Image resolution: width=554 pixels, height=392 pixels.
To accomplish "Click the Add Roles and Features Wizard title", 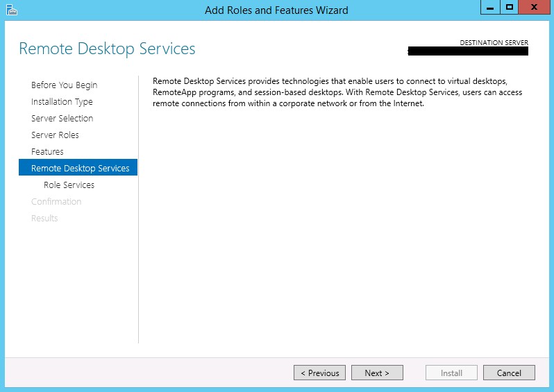I will tap(276, 10).
